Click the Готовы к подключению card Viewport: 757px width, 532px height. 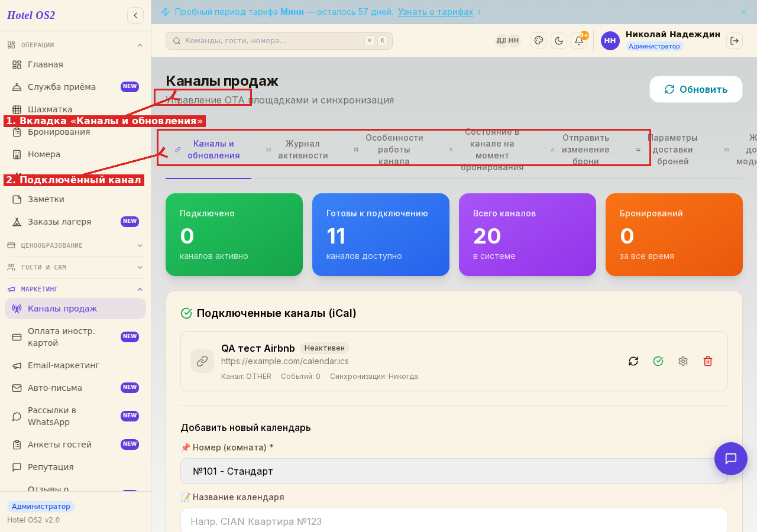click(x=381, y=235)
